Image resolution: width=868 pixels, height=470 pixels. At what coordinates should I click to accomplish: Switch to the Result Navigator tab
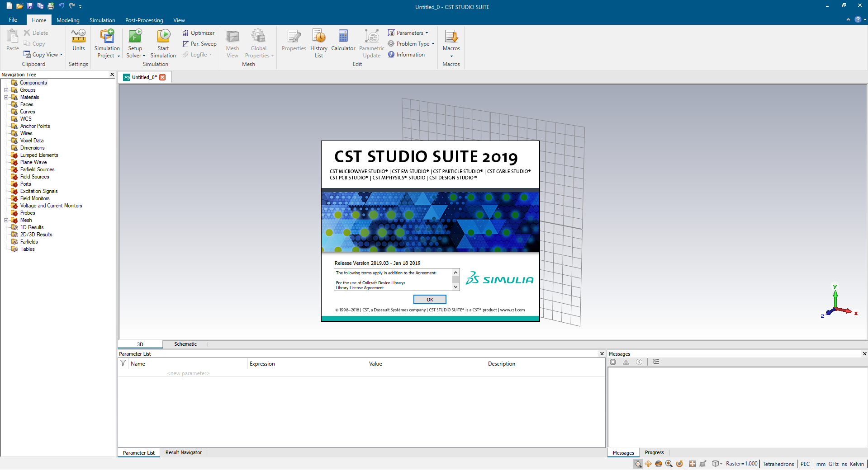click(x=184, y=452)
